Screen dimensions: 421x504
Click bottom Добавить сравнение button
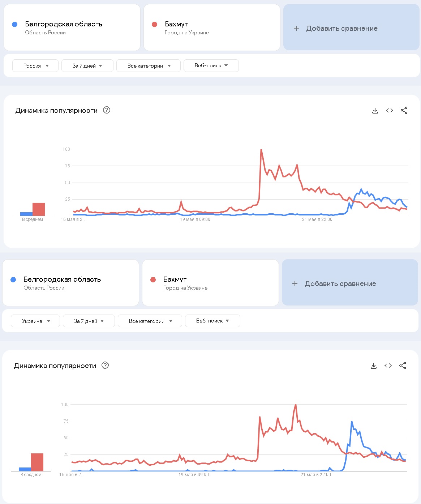(x=350, y=283)
